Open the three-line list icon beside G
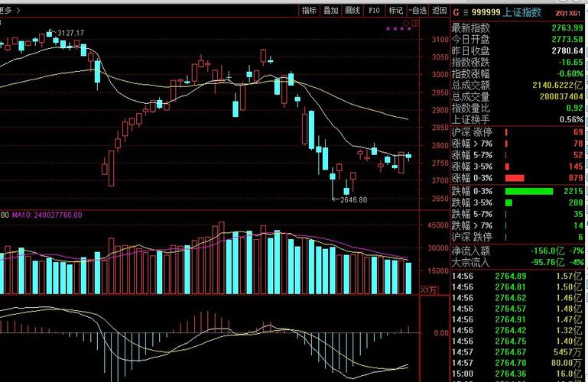 click(466, 13)
